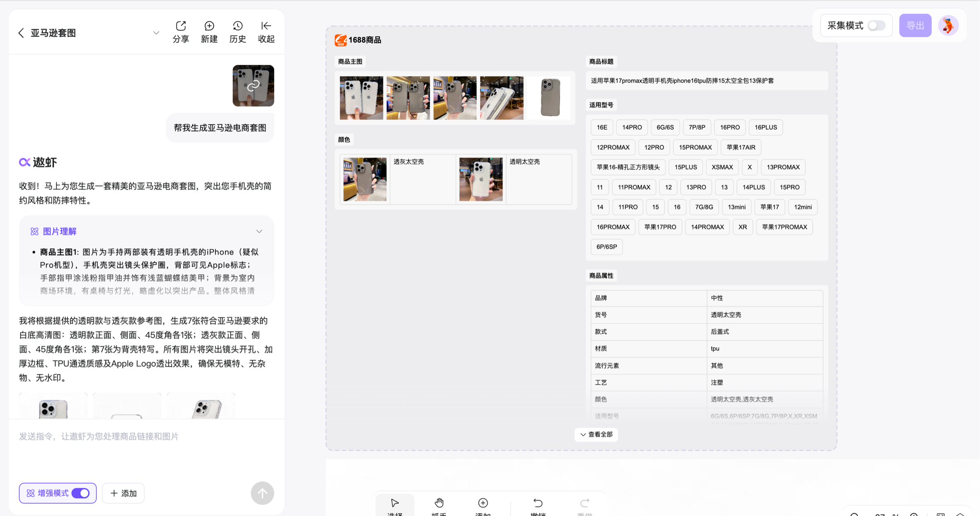This screenshot has height=516, width=980.
Task: Toggle 增强模式 switch off
Action: tap(81, 493)
